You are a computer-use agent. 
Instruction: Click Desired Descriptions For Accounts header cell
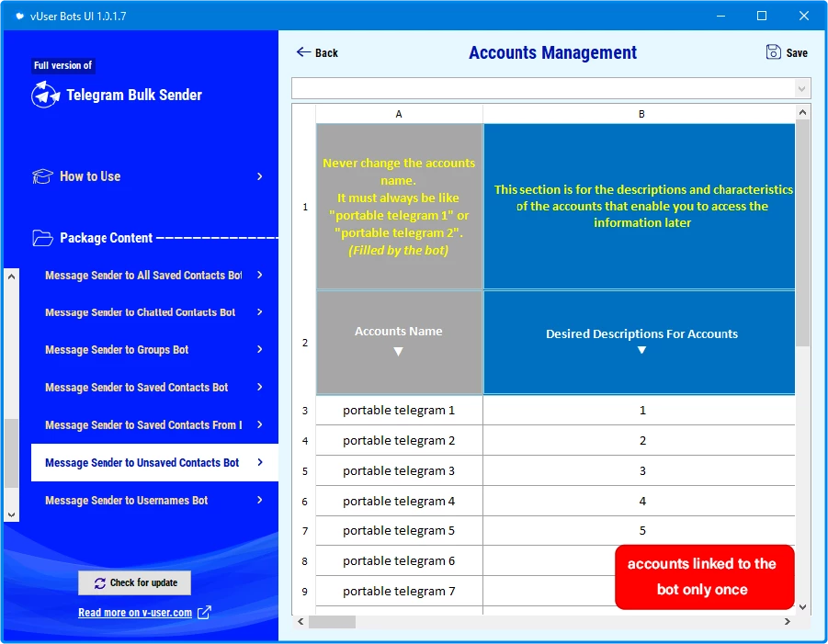(640, 342)
